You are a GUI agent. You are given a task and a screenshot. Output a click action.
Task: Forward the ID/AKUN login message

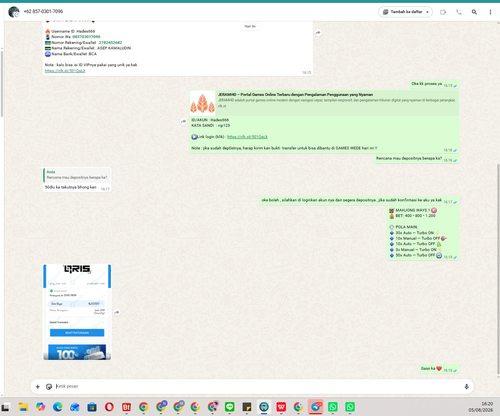coord(183,122)
